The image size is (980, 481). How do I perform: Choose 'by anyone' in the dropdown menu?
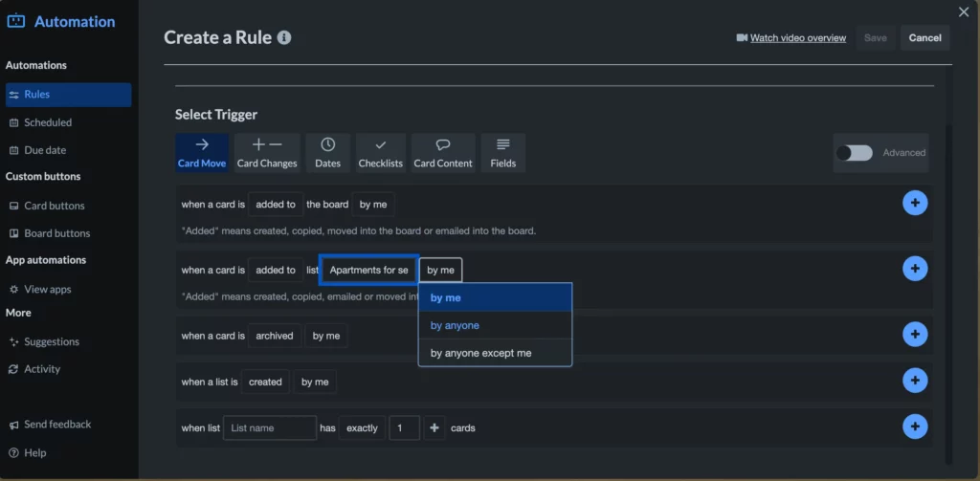point(495,325)
